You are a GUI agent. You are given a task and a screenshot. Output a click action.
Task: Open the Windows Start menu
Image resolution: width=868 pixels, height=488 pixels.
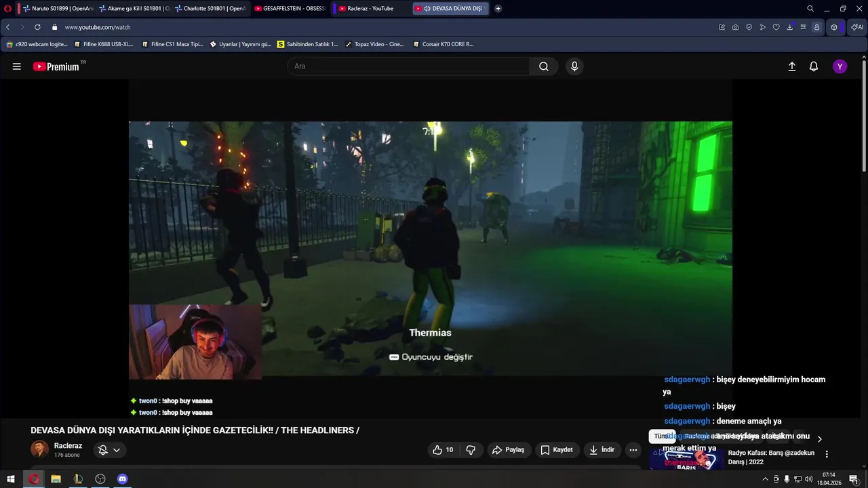click(11, 479)
